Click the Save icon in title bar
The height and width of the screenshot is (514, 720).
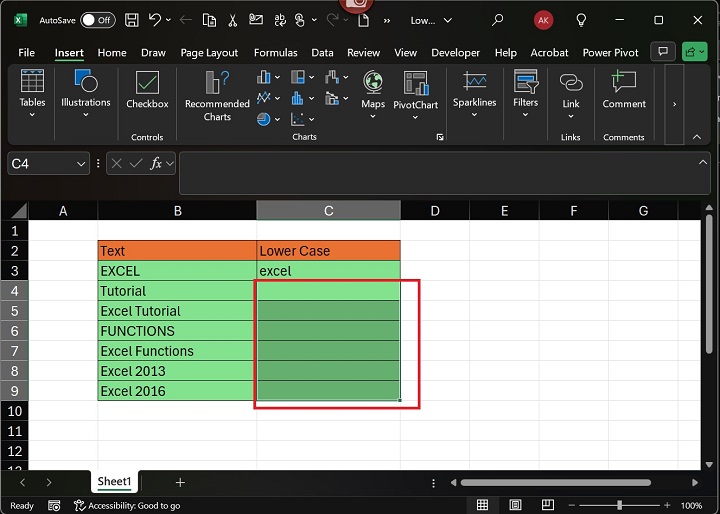(x=132, y=20)
